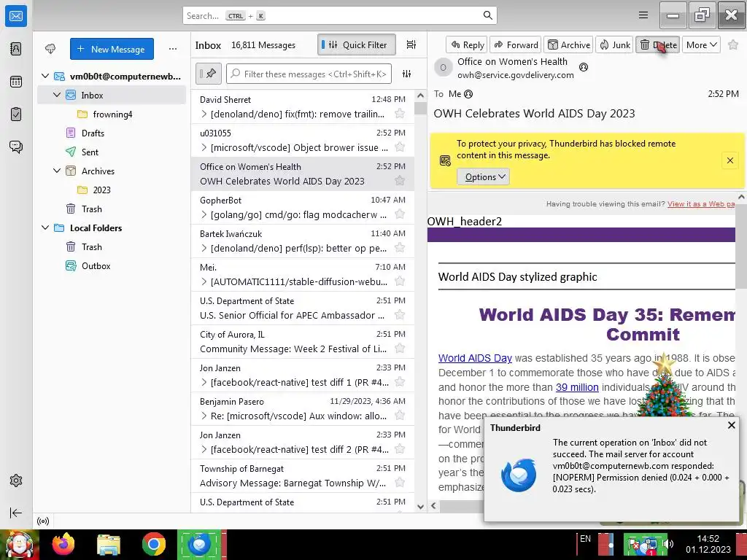The height and width of the screenshot is (560, 747).
Task: Open the 2023 archive folder
Action: pyautogui.click(x=101, y=190)
